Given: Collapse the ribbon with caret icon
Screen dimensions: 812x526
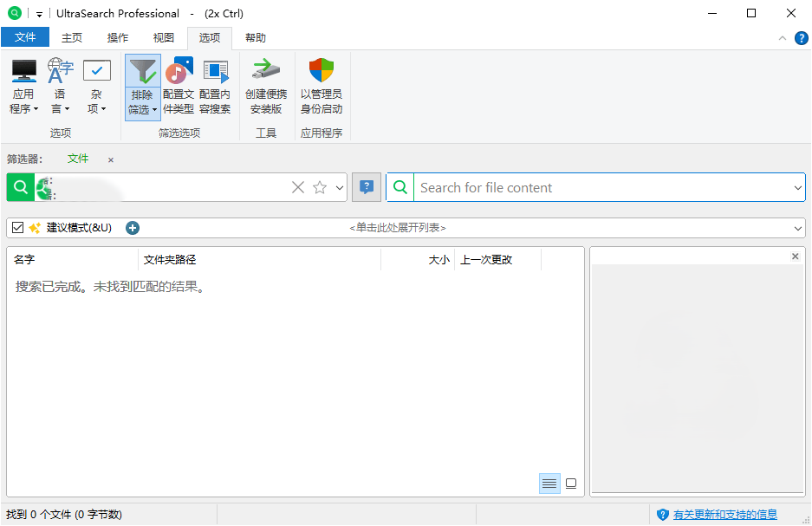Looking at the screenshot, I should (x=783, y=38).
